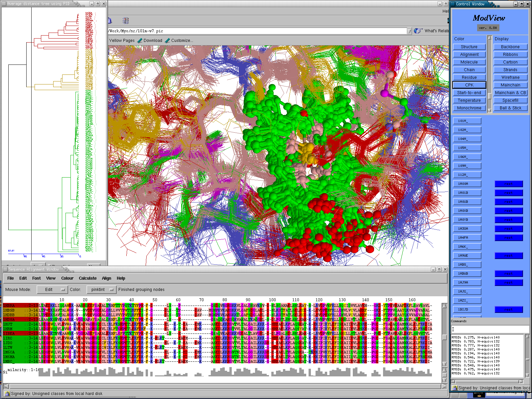Click the lock icon in Control Window status

click(x=455, y=388)
